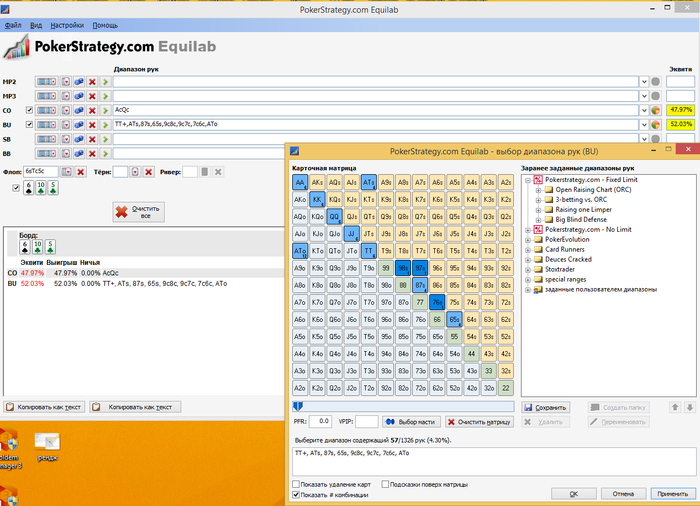Expand Pokerstrategy.com - No Limit node

pyautogui.click(x=528, y=230)
